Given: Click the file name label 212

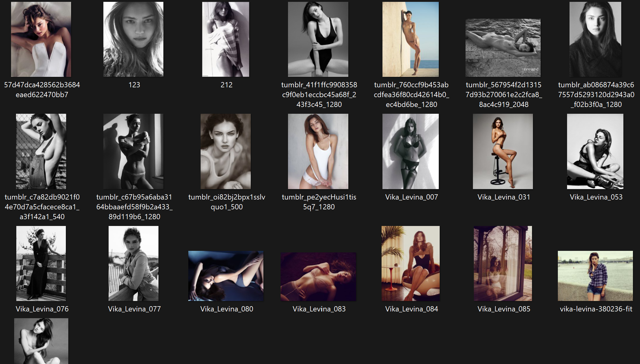Looking at the screenshot, I should 226,85.
